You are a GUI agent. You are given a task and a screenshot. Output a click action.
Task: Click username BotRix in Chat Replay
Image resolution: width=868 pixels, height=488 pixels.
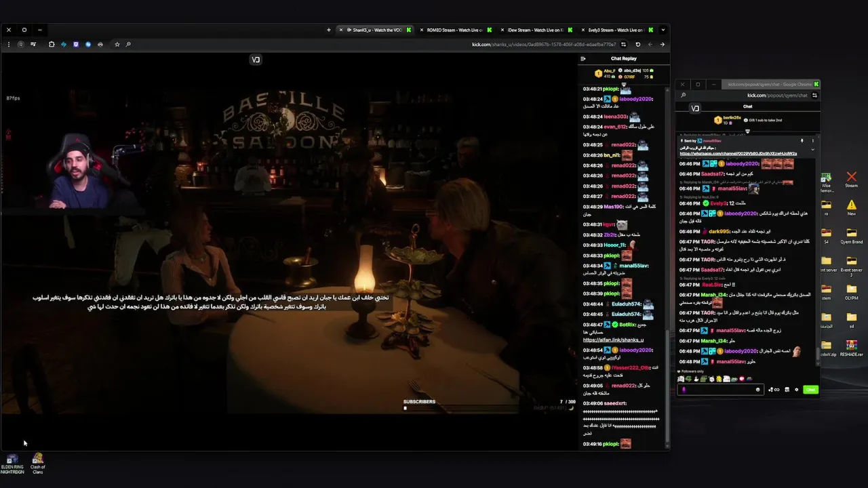click(628, 325)
